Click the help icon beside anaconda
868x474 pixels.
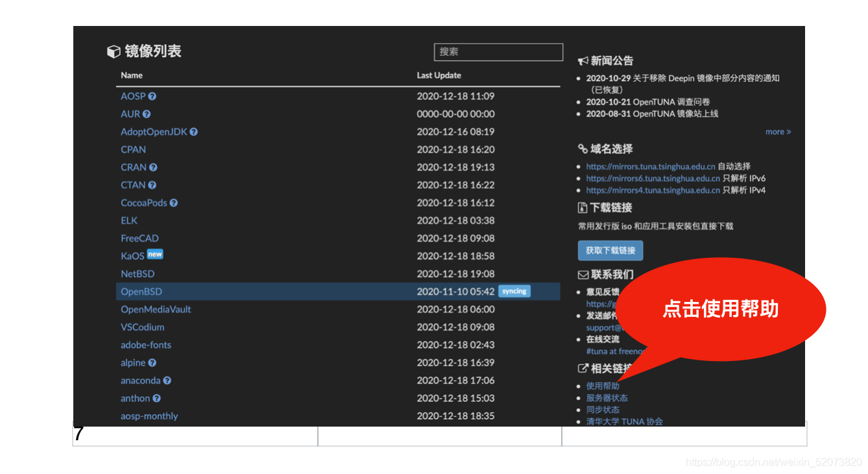(x=167, y=380)
